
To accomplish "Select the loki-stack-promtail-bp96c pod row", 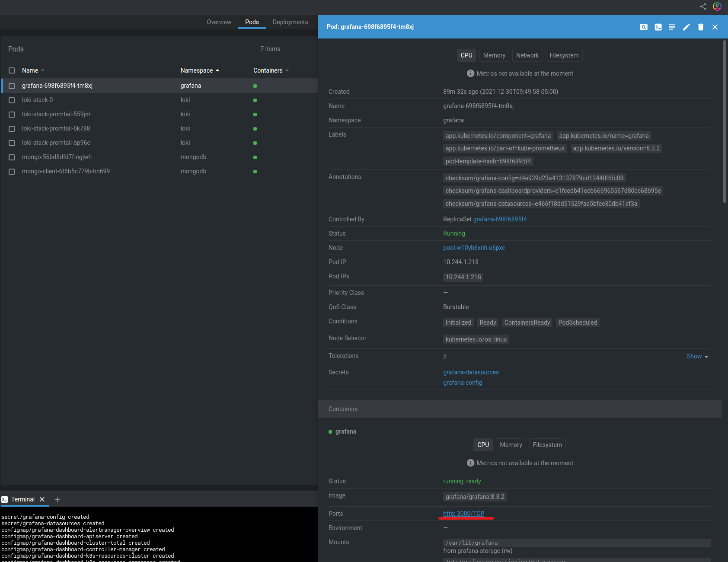I will pos(160,143).
